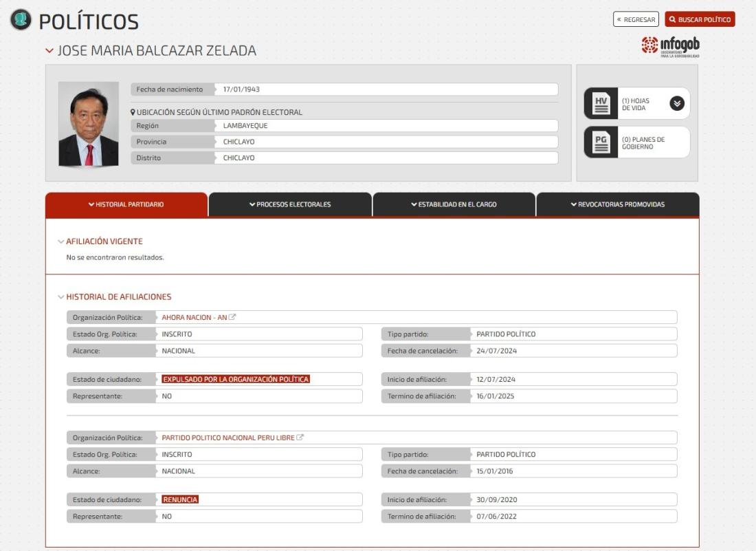Switch to the Procesos Electorales tab
756x551 pixels.
point(289,204)
